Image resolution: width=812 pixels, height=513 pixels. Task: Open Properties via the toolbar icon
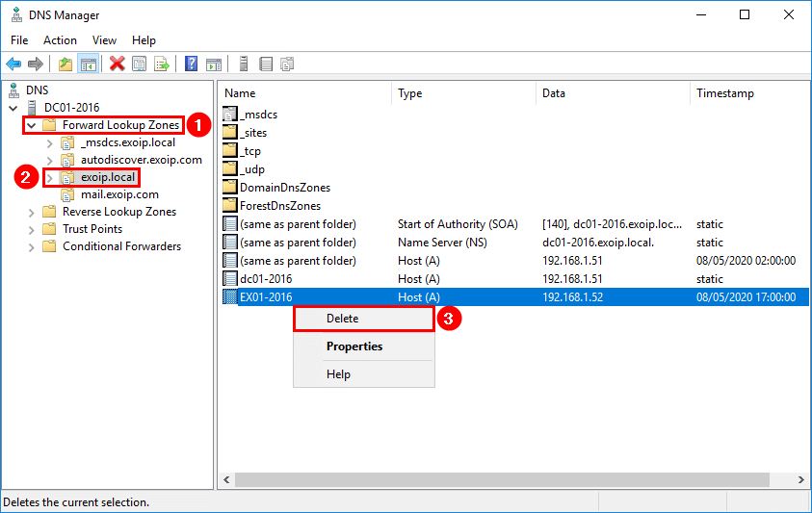coord(140,64)
